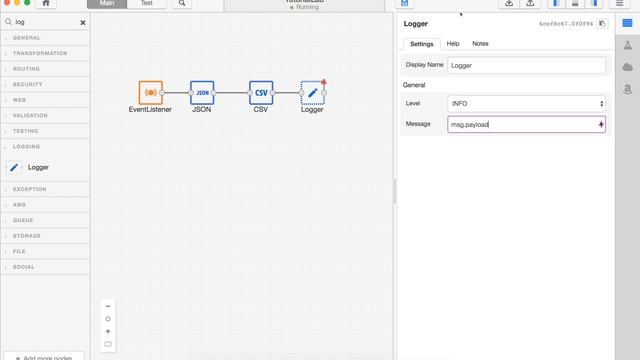This screenshot has width=640, height=360.
Task: Select the Logger node on canvas
Action: click(312, 93)
